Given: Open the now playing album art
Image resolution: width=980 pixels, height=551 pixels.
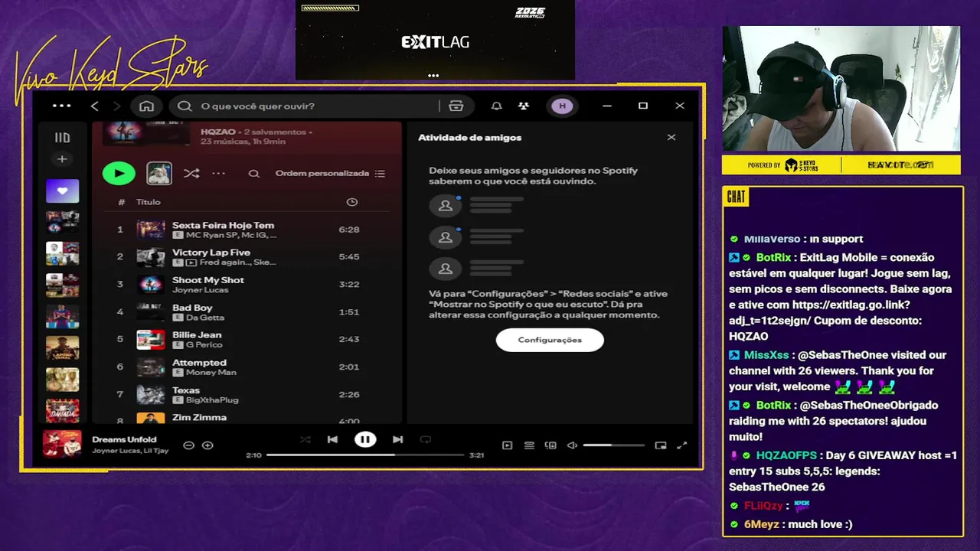Looking at the screenshot, I should (x=62, y=444).
